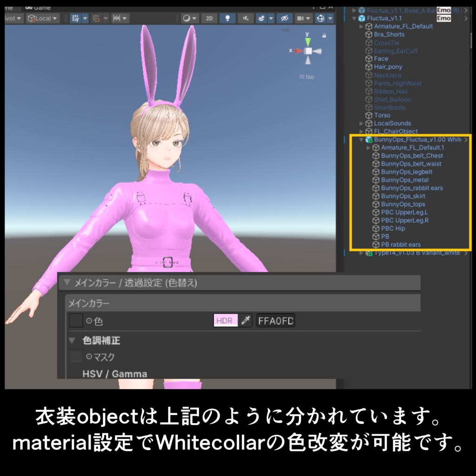Open Pivot handle position dropdown

pos(13,18)
